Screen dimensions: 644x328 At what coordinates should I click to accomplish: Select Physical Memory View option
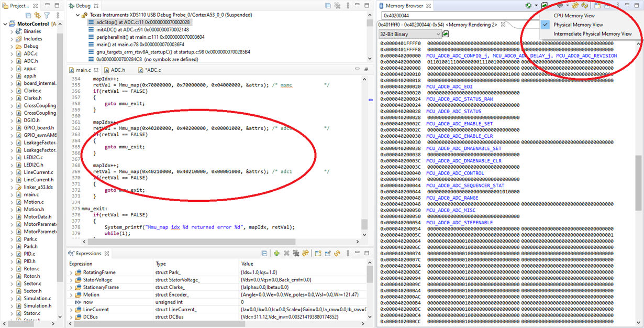tap(578, 25)
